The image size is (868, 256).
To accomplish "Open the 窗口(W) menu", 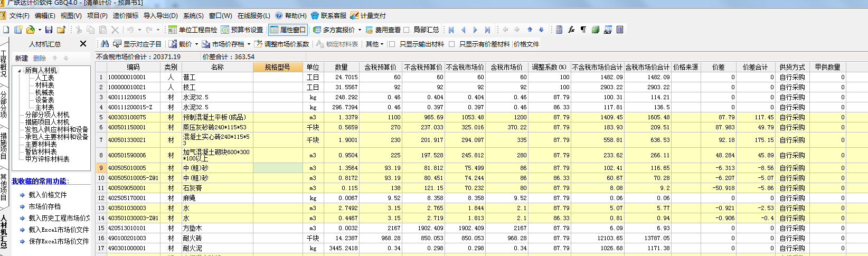I will click(x=220, y=15).
